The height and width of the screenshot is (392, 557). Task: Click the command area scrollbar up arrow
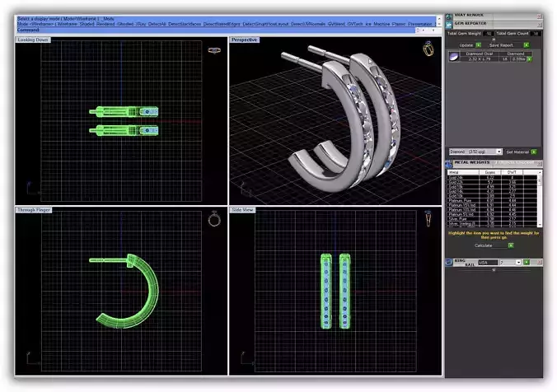(x=439, y=18)
